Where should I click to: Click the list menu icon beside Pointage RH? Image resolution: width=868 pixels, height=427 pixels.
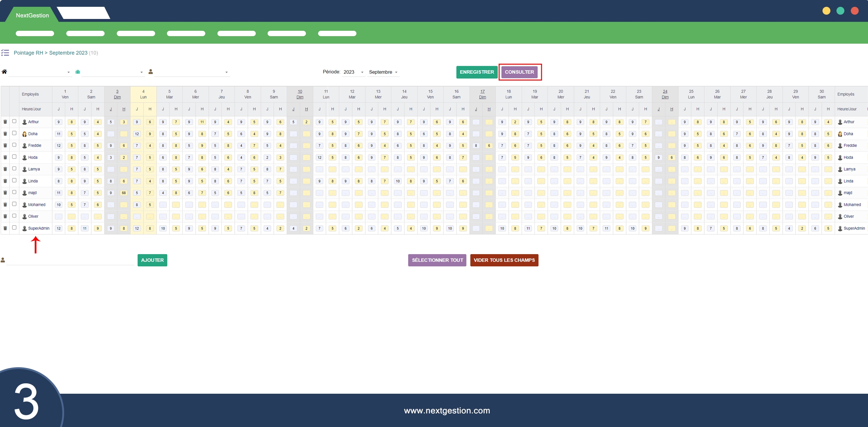coord(5,53)
